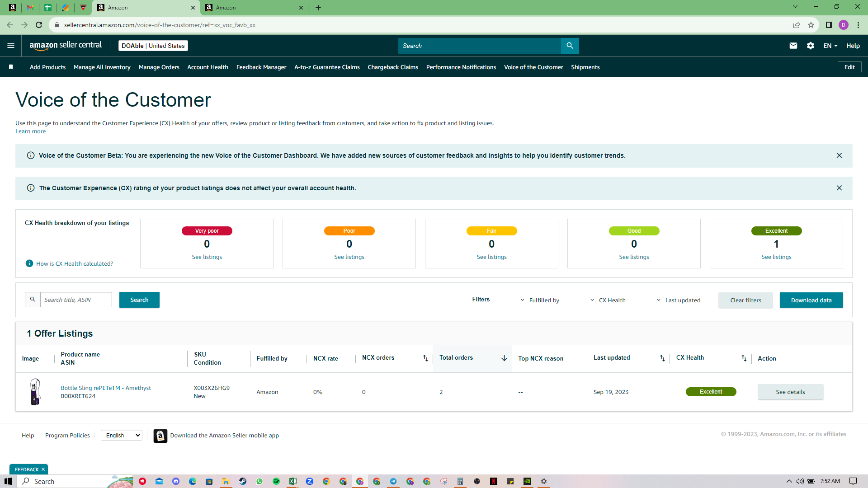Click the Very poor rating badge
The height and width of the screenshot is (488, 868).
pos(207,231)
